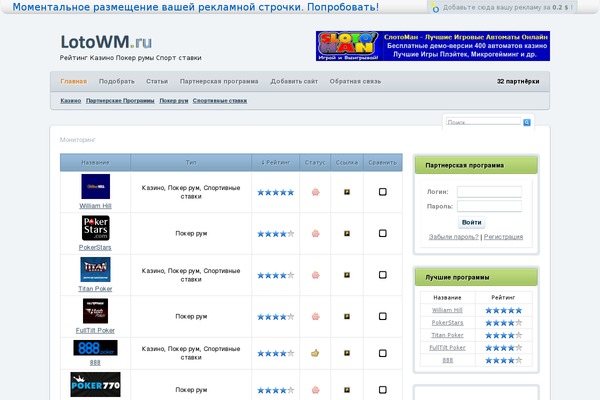
Task: Click status icon in William Hill row
Action: pyautogui.click(x=315, y=192)
